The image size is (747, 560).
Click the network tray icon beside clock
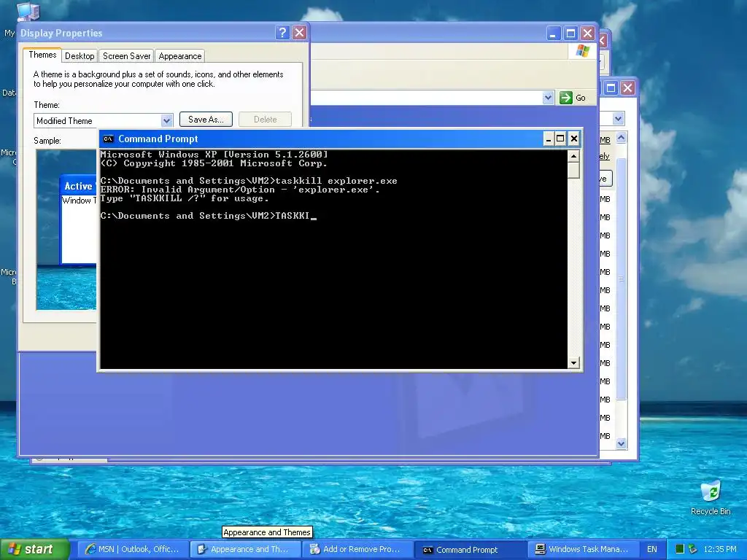click(693, 549)
